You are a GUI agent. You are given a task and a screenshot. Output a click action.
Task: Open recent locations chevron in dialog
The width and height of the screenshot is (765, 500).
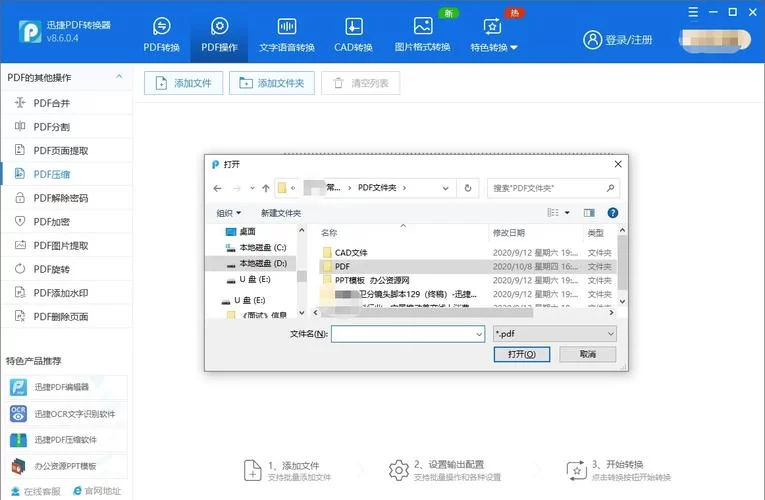(252, 188)
